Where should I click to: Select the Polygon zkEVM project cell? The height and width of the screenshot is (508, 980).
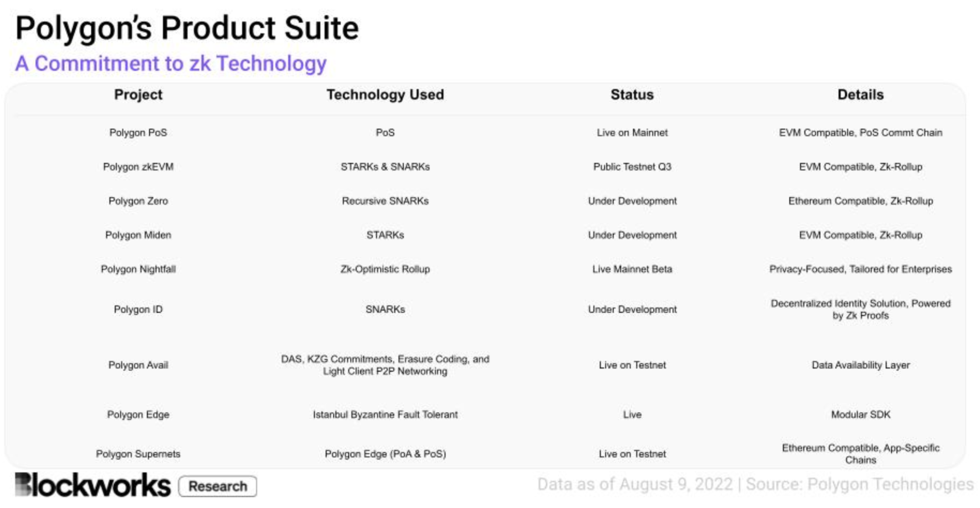click(x=138, y=167)
